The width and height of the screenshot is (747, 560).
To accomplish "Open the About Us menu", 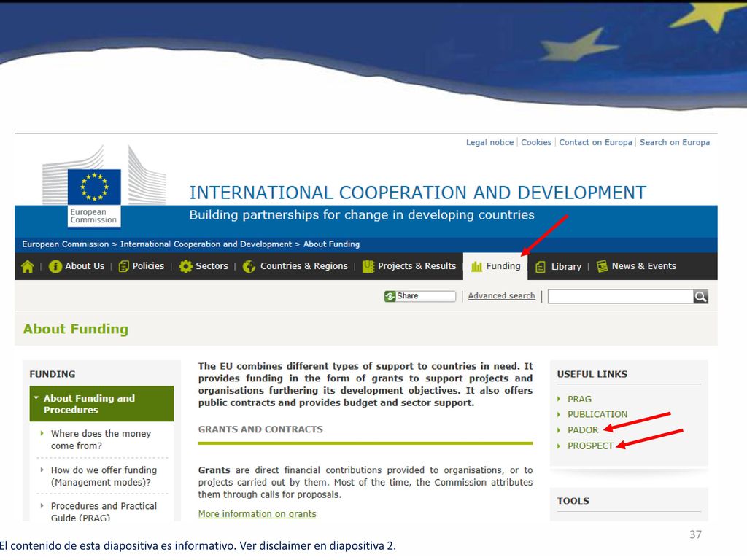I will [85, 266].
